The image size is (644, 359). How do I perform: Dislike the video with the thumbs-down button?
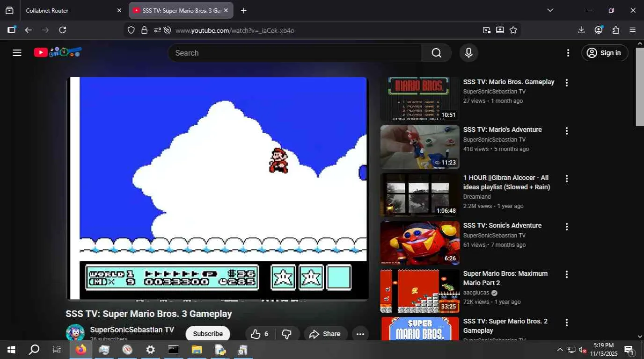[287, 334]
